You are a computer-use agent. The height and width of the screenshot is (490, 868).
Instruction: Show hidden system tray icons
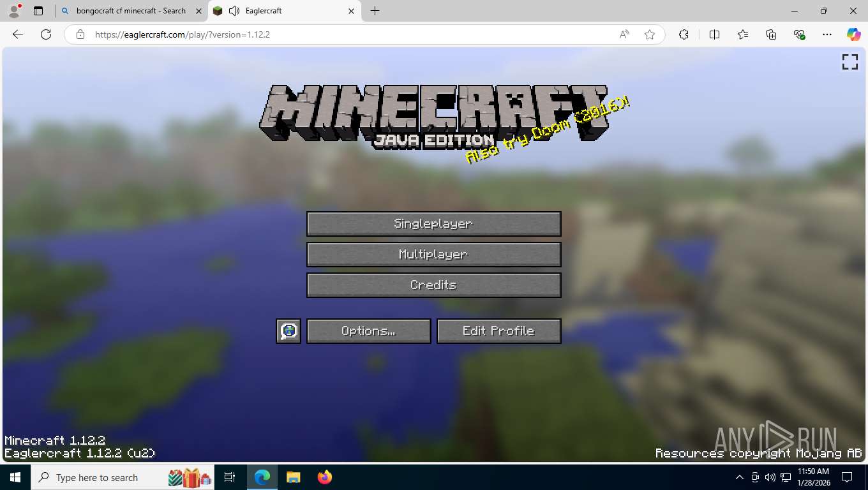[740, 477]
